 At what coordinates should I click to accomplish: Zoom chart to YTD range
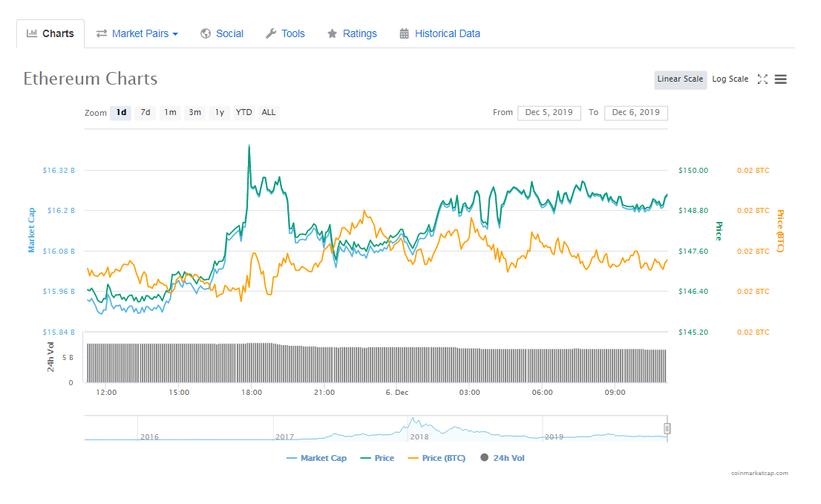pyautogui.click(x=243, y=113)
